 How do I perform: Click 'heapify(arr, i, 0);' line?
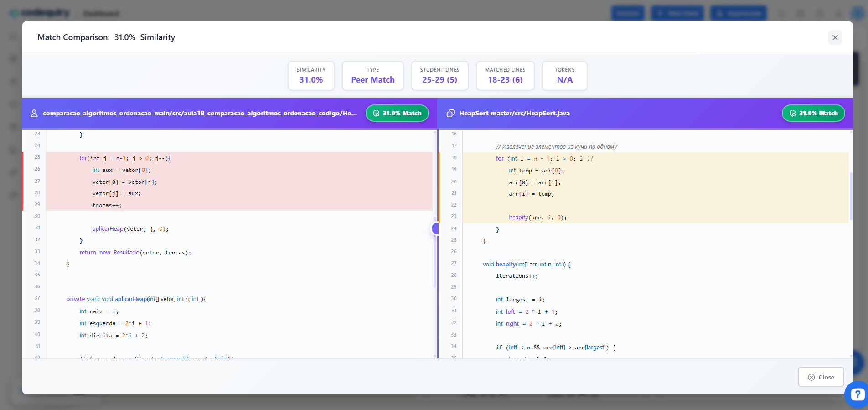coord(538,218)
